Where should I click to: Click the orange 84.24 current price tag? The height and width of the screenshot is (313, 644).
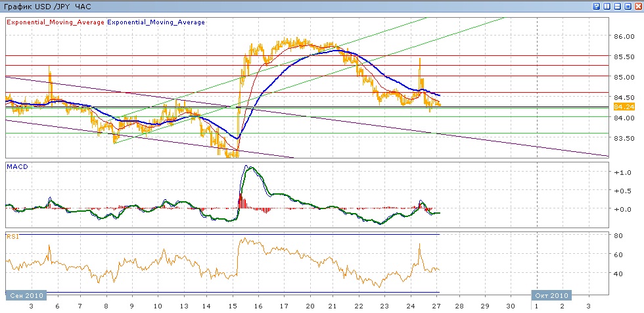pyautogui.click(x=622, y=106)
